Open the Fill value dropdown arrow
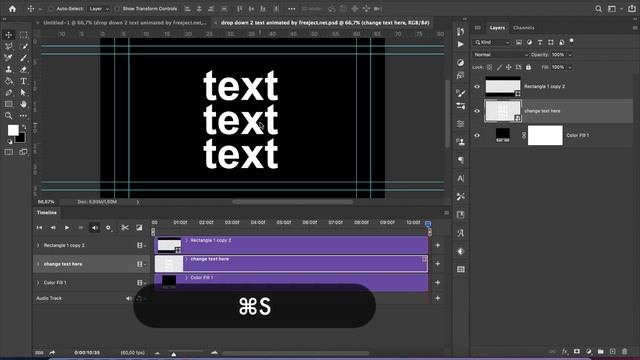The image size is (640, 360). (x=570, y=67)
